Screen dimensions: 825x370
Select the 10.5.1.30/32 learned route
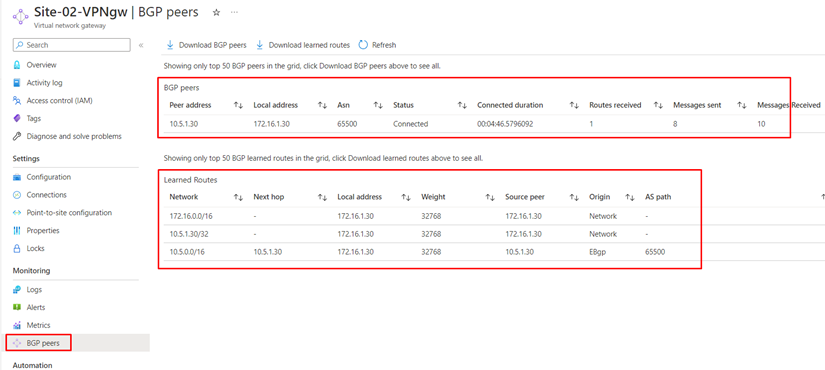click(188, 234)
